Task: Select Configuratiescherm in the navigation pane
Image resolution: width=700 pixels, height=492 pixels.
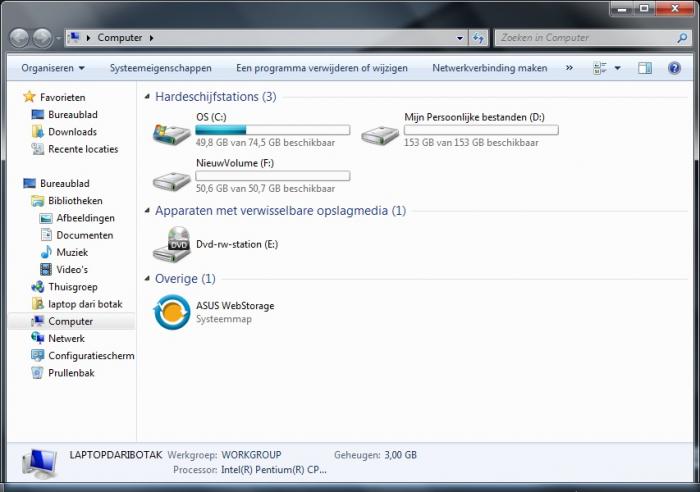Action: (x=90, y=356)
